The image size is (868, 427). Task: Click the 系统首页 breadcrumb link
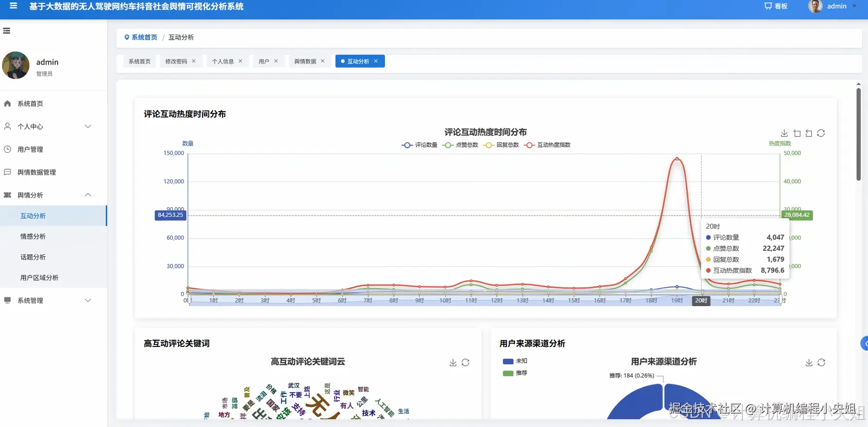click(x=145, y=37)
